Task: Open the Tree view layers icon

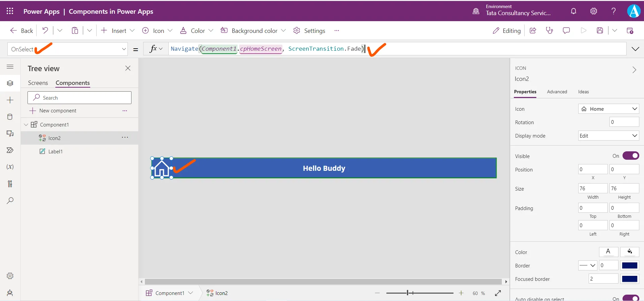Action: pyautogui.click(x=10, y=83)
